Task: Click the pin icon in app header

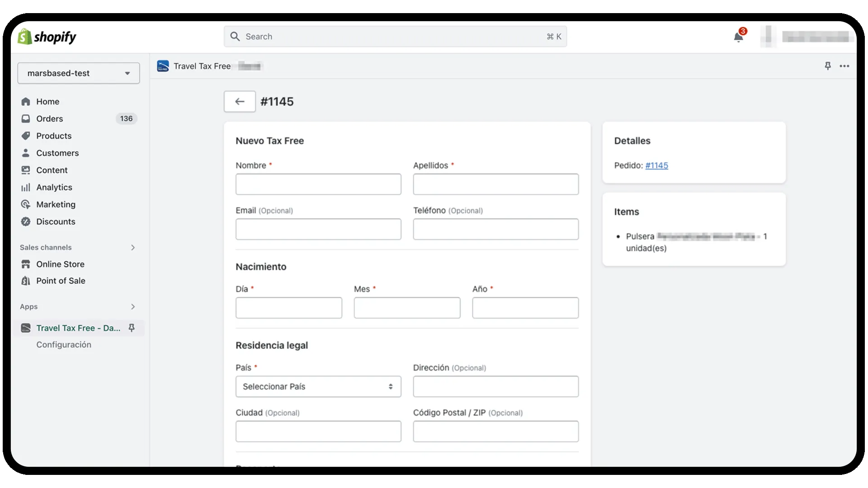Action: click(x=828, y=66)
